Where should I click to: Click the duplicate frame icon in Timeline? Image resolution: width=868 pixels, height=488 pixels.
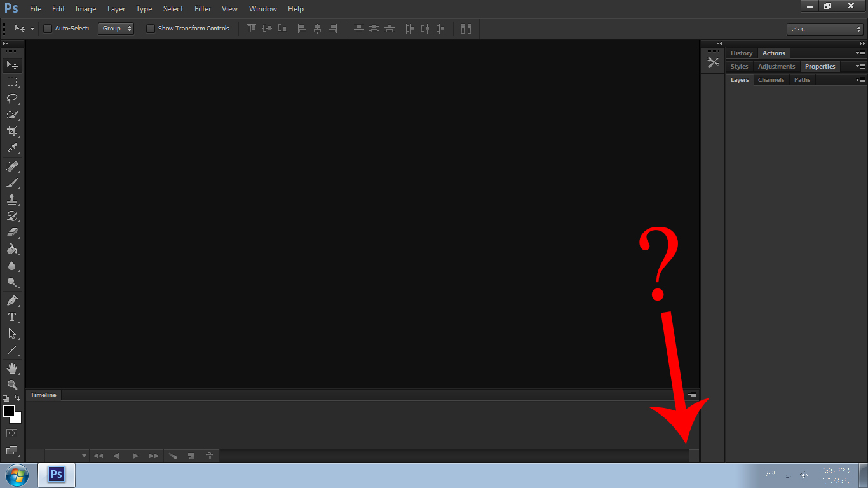191,456
